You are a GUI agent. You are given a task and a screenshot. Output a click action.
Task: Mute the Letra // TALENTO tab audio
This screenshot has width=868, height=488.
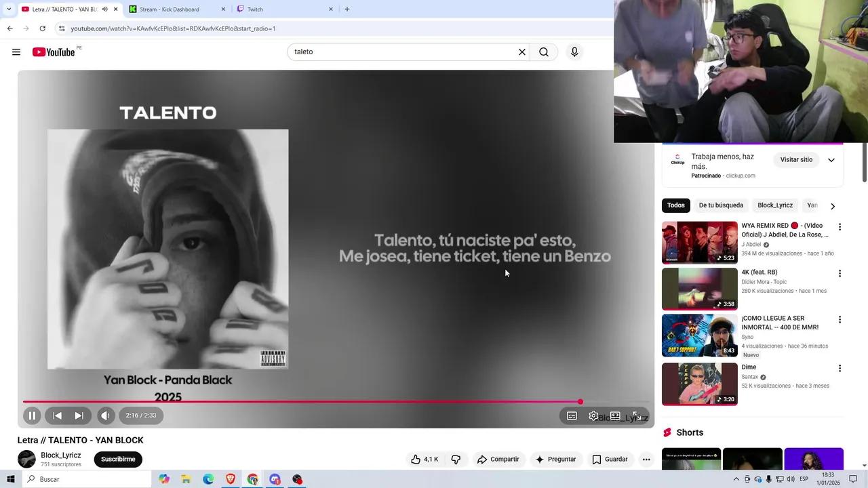[104, 9]
